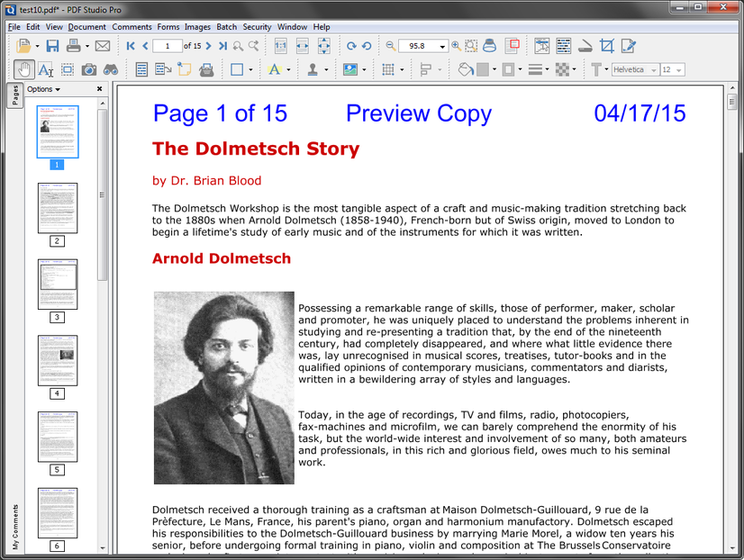Image resolution: width=744 pixels, height=560 pixels.
Task: Expand the rubber stamp dropdown arrow
Action: tap(326, 70)
